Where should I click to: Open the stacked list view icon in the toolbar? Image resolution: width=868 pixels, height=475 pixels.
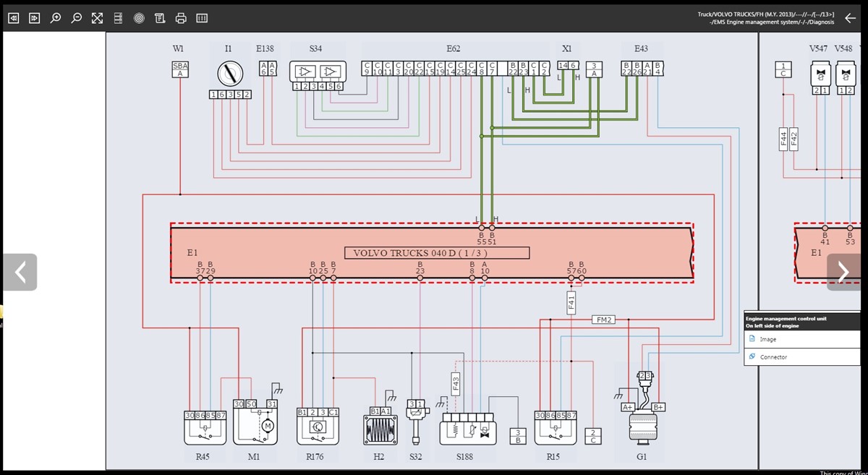(119, 18)
